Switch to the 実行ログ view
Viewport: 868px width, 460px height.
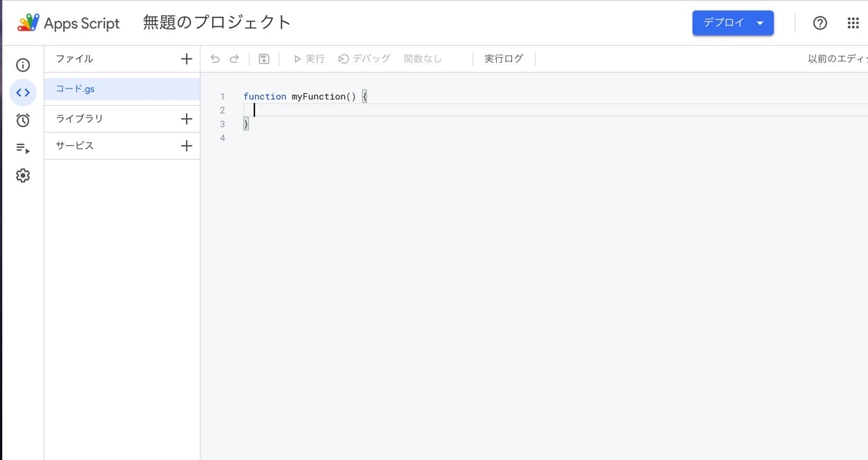tap(504, 58)
